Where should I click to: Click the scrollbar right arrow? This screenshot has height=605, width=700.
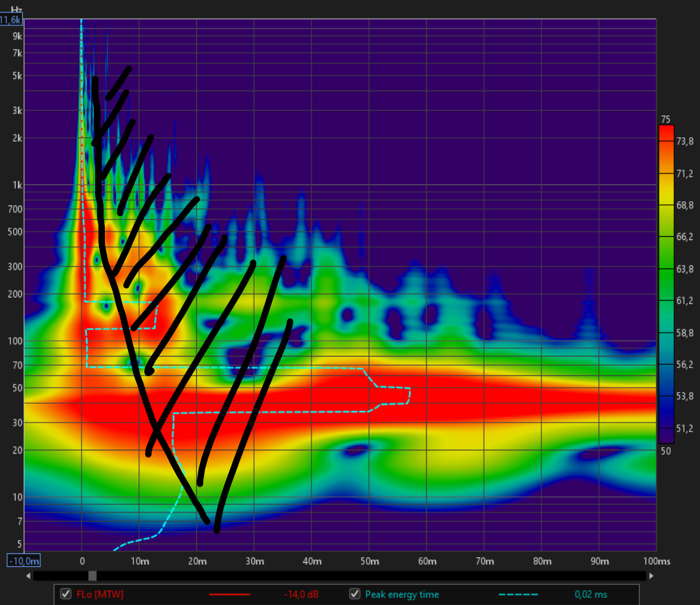click(x=651, y=575)
